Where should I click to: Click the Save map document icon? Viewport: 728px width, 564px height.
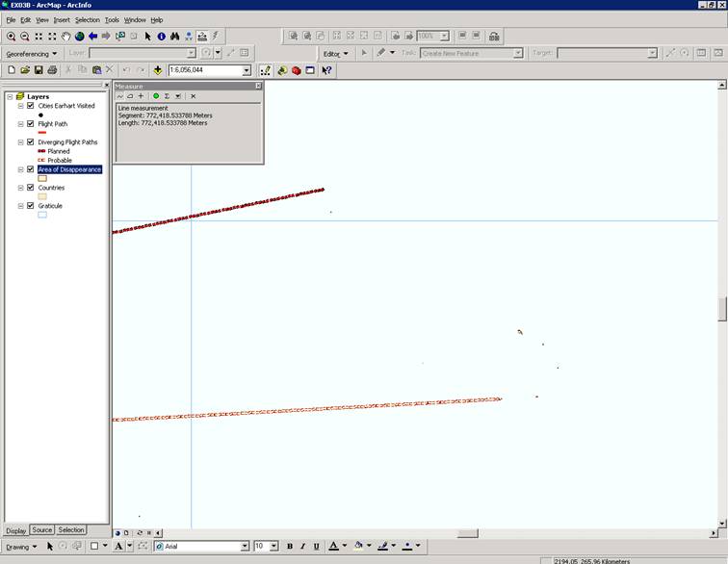point(39,70)
